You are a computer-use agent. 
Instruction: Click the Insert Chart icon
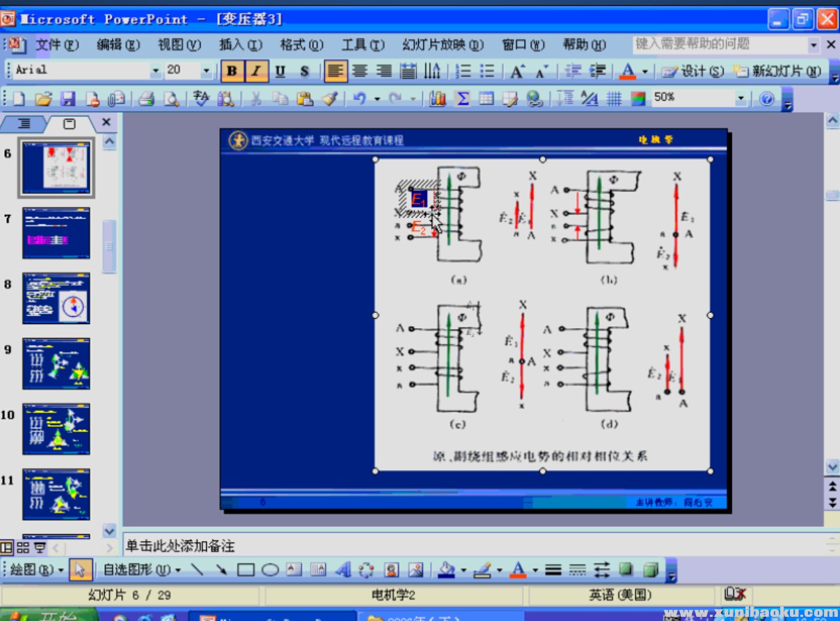pyautogui.click(x=437, y=99)
